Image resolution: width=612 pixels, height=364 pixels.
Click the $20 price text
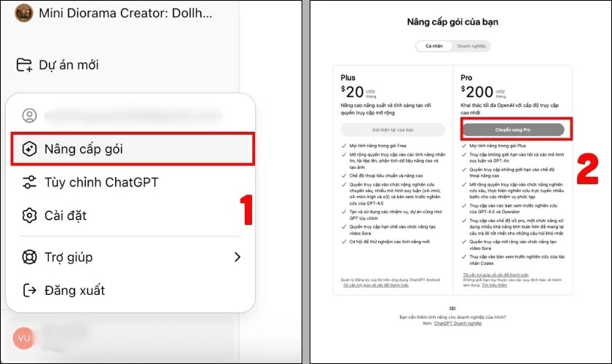point(353,92)
